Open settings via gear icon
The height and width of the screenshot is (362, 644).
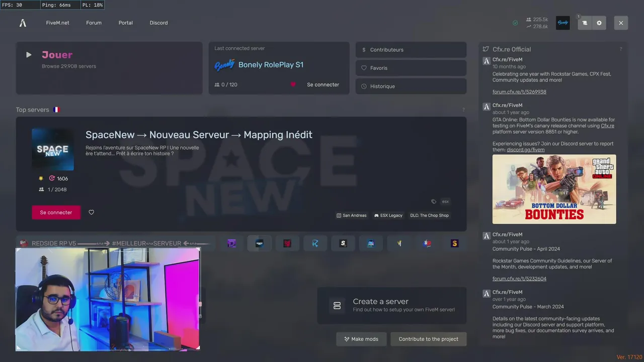tap(599, 23)
